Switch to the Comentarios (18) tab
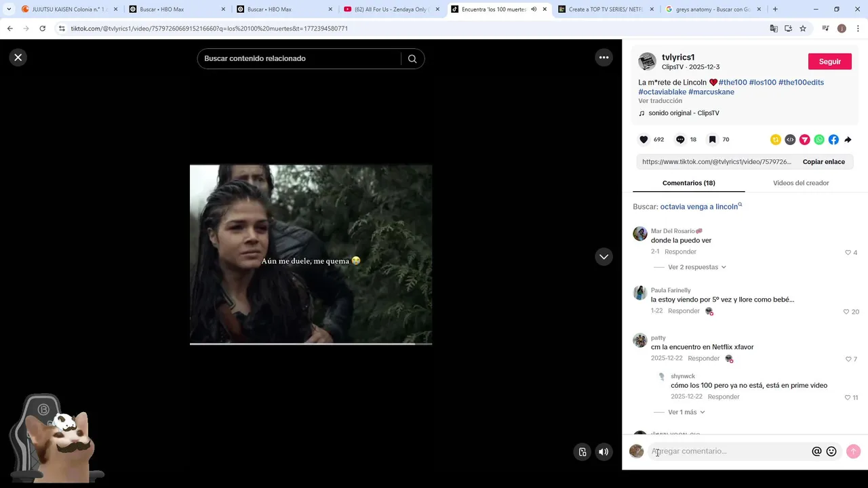This screenshot has height=488, width=868. coord(688,183)
